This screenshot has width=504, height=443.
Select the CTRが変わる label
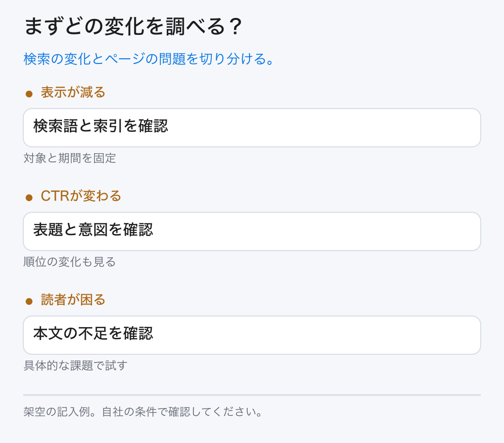(x=81, y=196)
